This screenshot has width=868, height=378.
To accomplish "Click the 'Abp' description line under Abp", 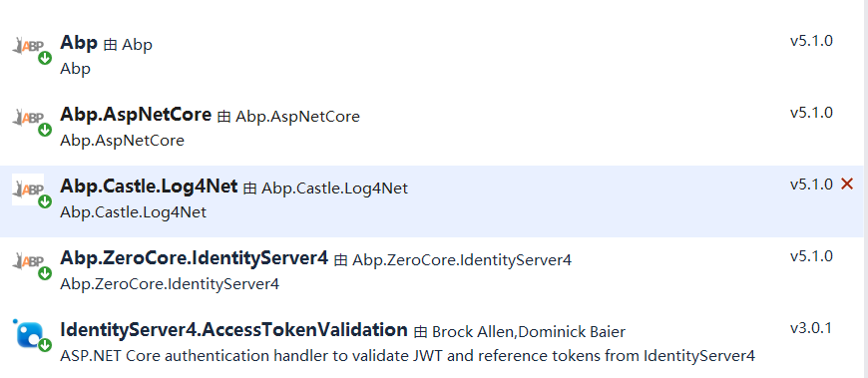I will (75, 69).
